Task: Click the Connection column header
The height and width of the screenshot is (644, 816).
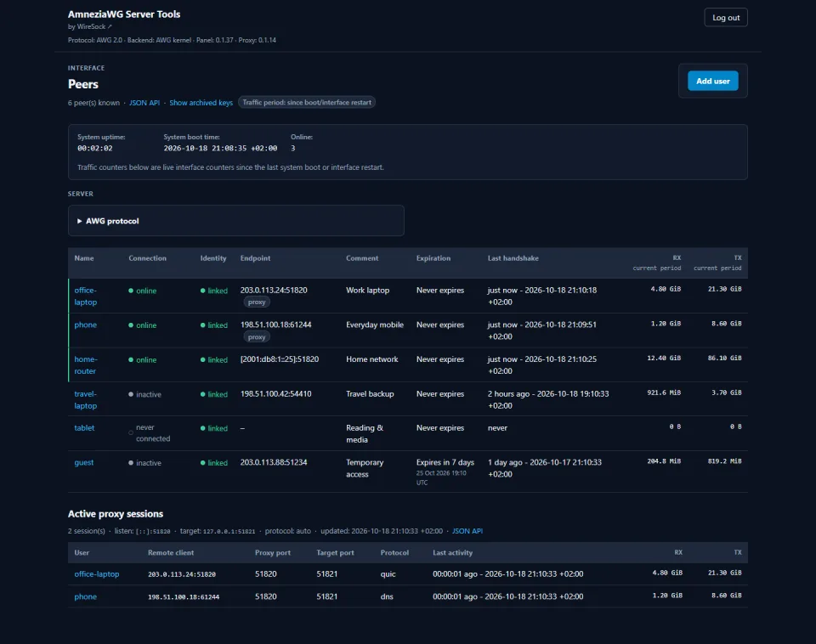Action: (147, 258)
